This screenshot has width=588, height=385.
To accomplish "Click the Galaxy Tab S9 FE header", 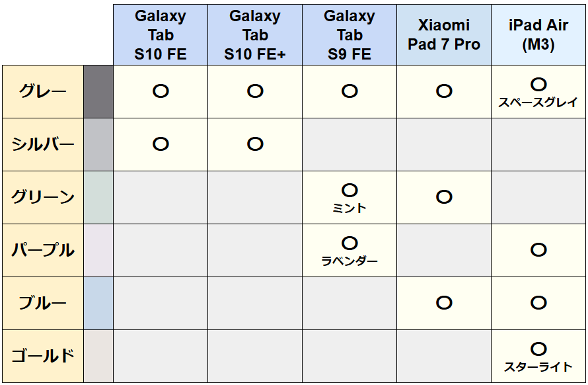I will (x=349, y=35).
